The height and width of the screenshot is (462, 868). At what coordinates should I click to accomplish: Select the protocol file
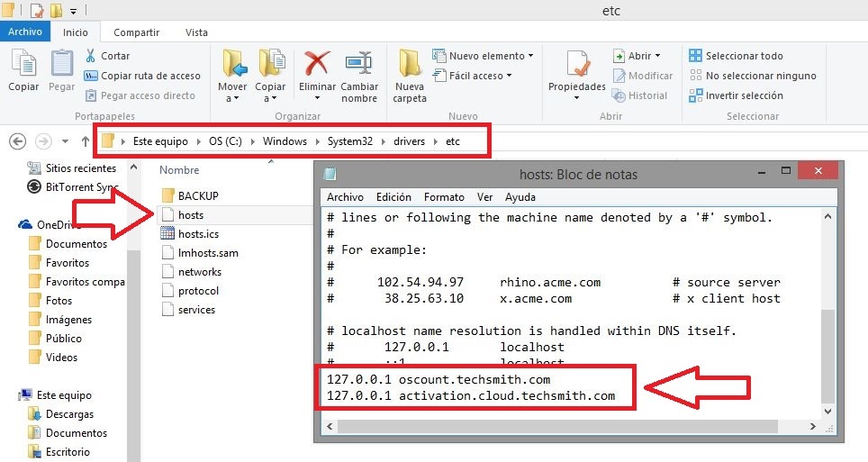click(x=190, y=290)
